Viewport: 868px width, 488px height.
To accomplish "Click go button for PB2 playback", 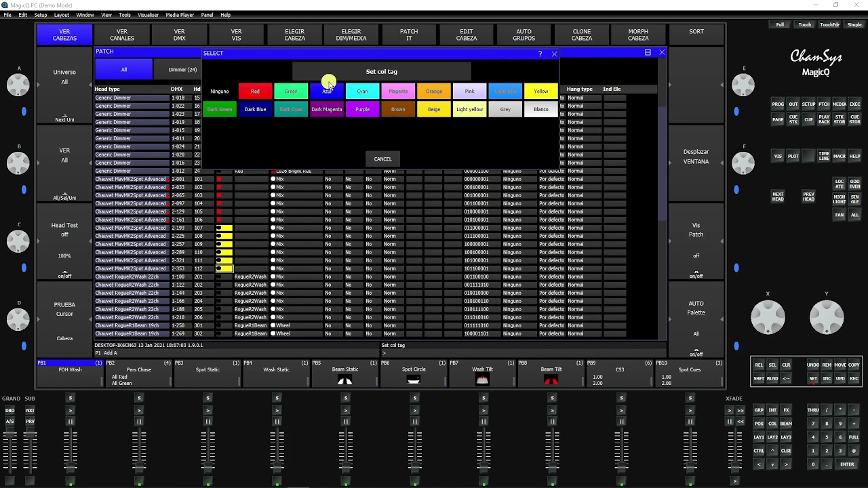I will tap(139, 411).
